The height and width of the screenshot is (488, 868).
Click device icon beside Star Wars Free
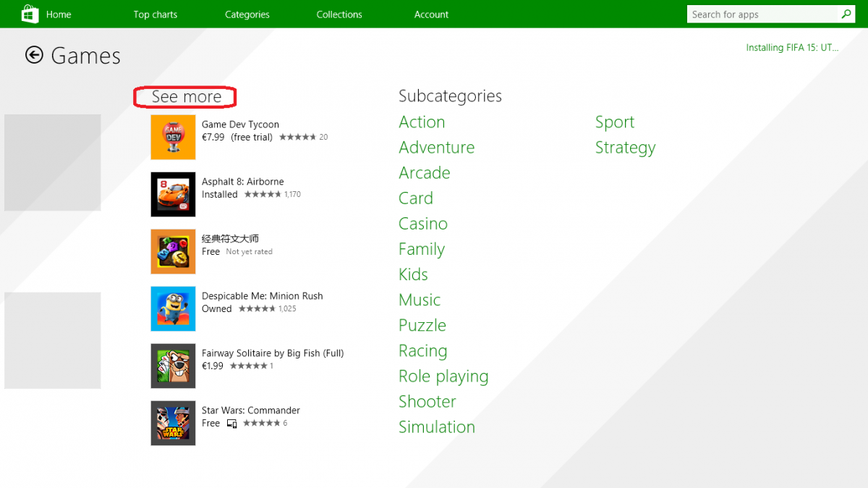click(231, 424)
